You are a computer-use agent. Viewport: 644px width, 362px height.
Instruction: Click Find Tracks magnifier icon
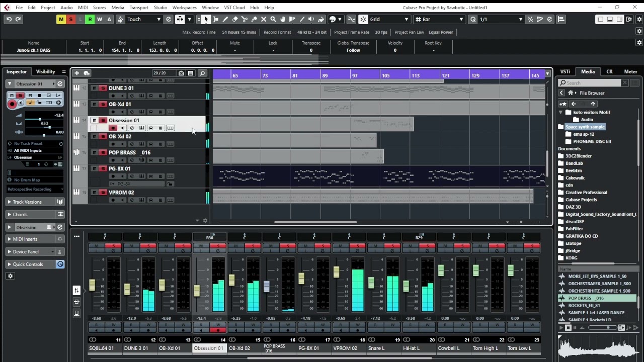202,73
